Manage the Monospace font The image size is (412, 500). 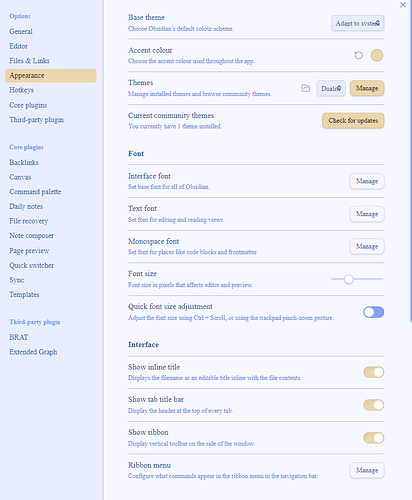pyautogui.click(x=367, y=246)
